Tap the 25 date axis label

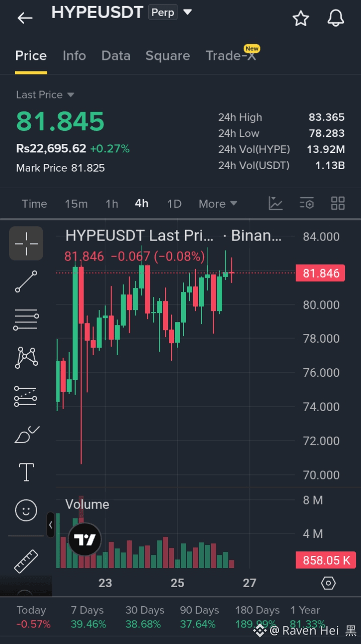click(177, 583)
